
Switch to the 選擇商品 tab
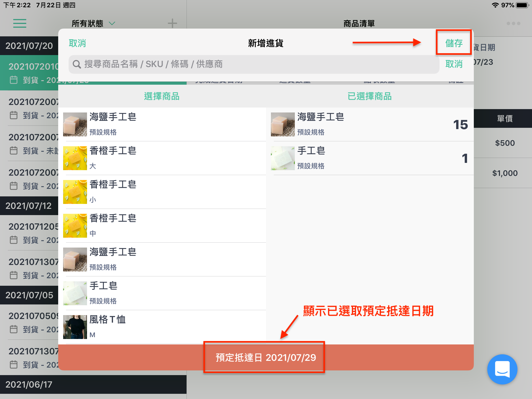(162, 96)
